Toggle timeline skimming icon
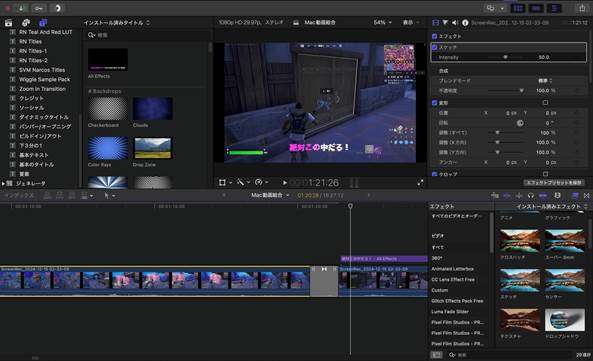 coord(507,195)
